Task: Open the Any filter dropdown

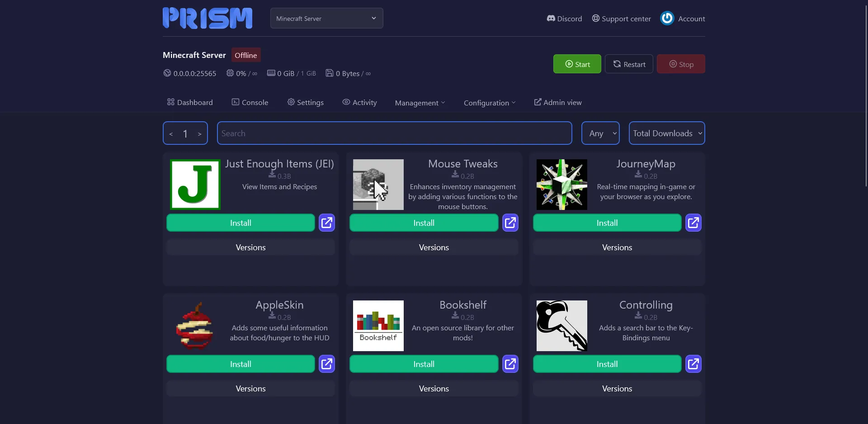Action: pyautogui.click(x=600, y=133)
